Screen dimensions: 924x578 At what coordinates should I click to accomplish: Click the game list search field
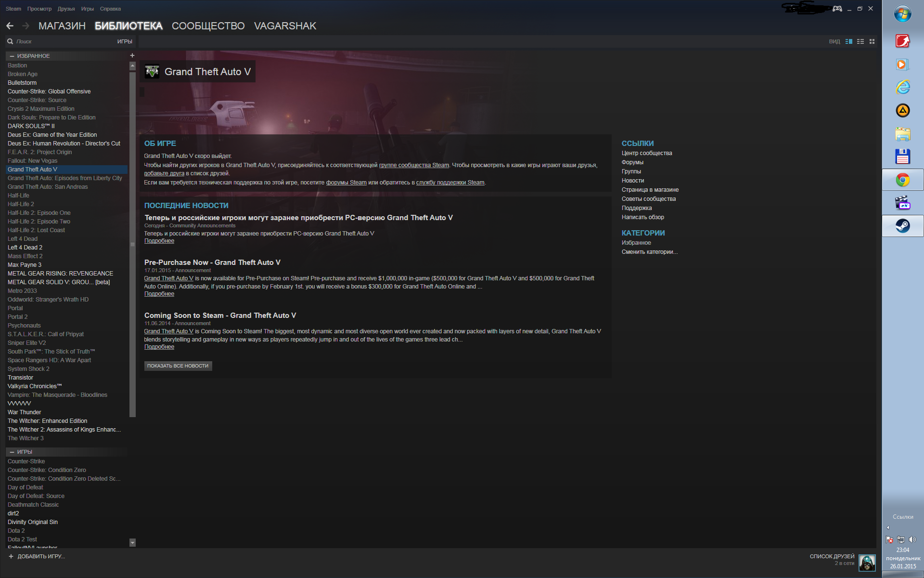(58, 41)
